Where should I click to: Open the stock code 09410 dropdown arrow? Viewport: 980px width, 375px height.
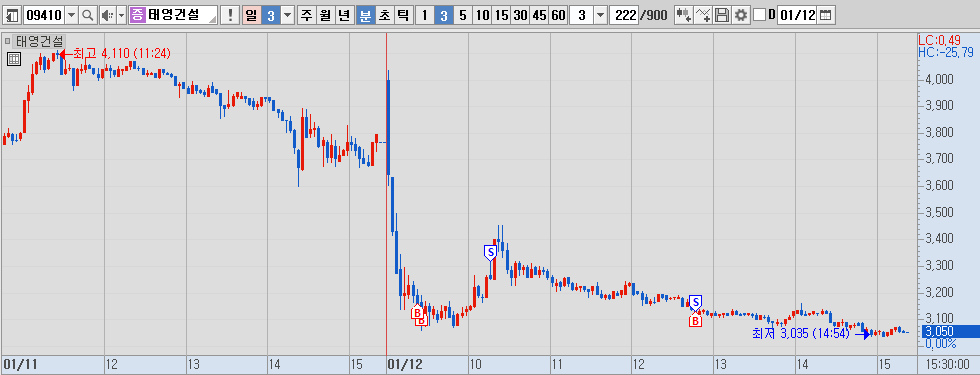pyautogui.click(x=71, y=16)
